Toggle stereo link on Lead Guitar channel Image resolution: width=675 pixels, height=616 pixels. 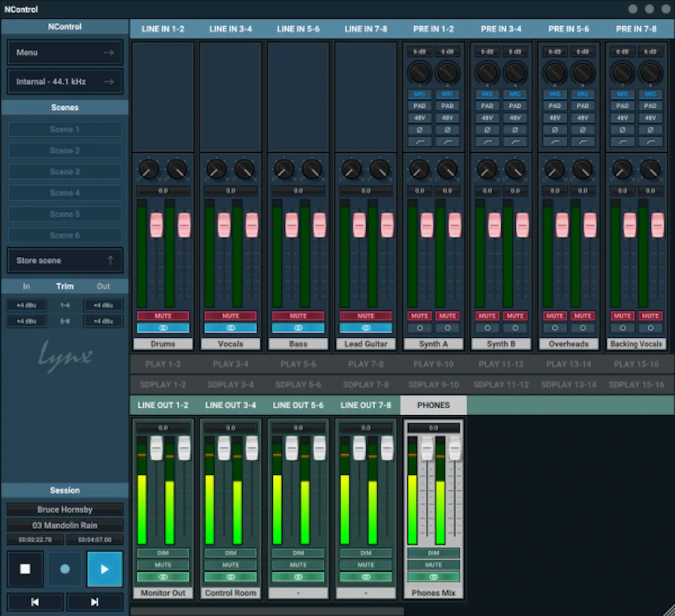pos(366,327)
